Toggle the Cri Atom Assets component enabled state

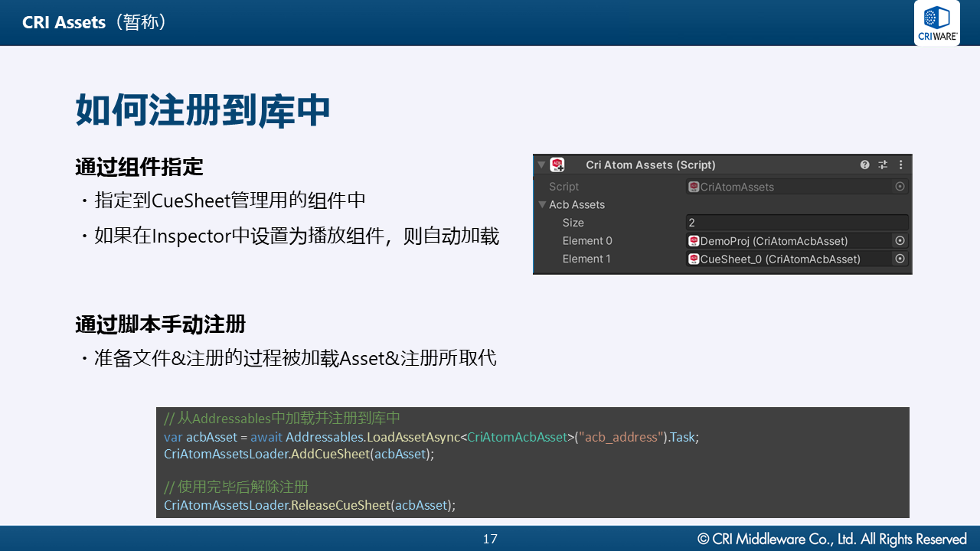pyautogui.click(x=570, y=165)
